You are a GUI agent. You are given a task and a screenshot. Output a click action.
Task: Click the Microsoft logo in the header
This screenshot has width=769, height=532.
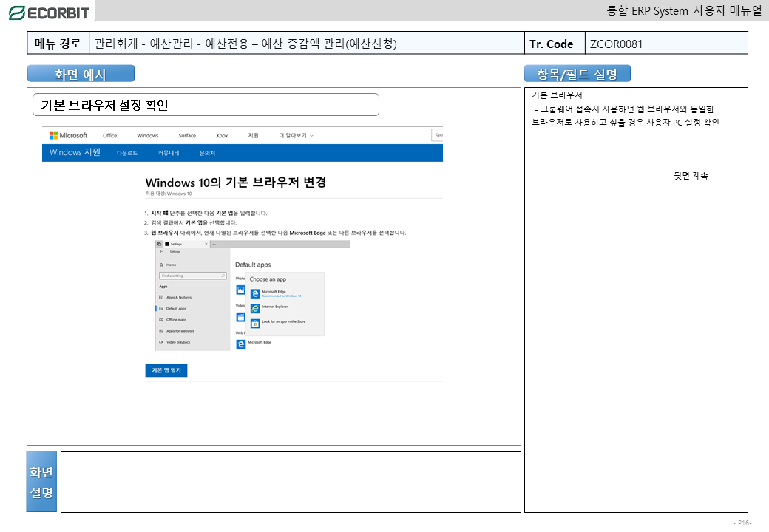68,135
